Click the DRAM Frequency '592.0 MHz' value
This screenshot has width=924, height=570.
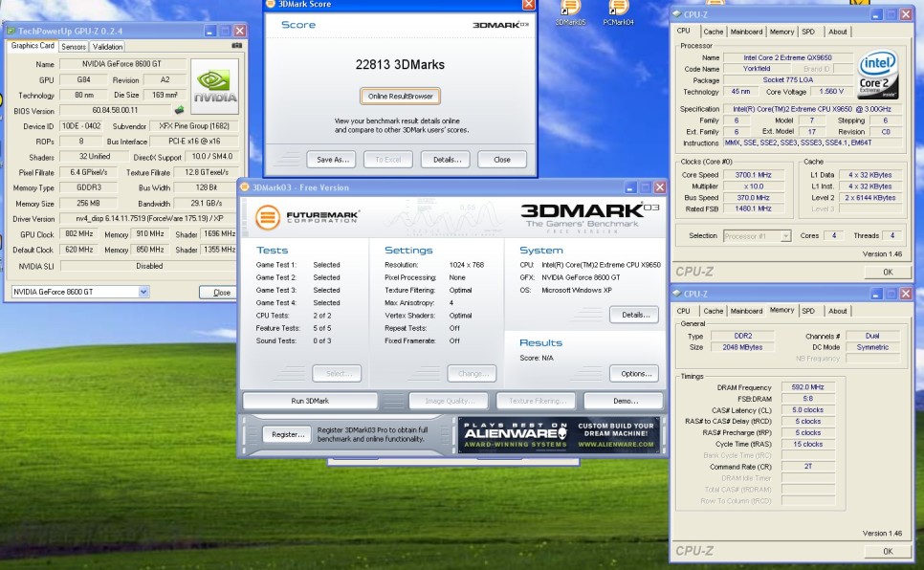tap(807, 387)
